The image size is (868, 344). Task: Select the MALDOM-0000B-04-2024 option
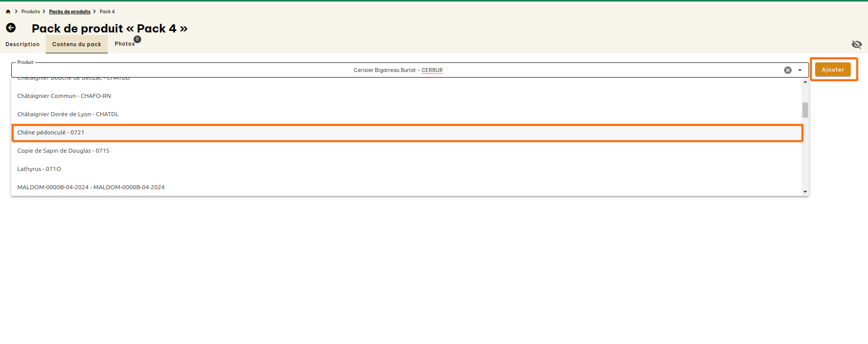click(91, 187)
